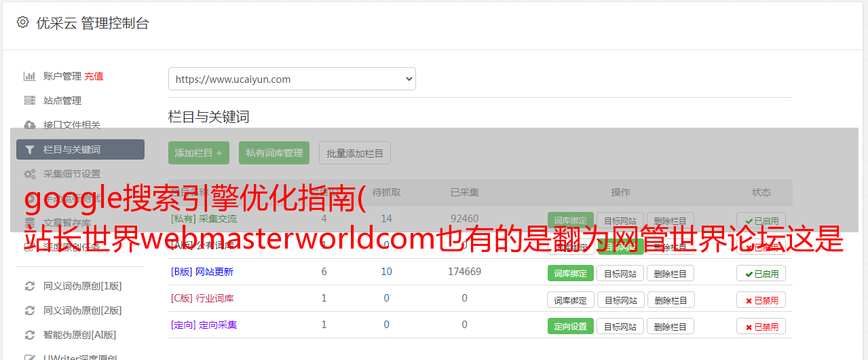Click pending count 10 in 网站更新 row

[387, 272]
